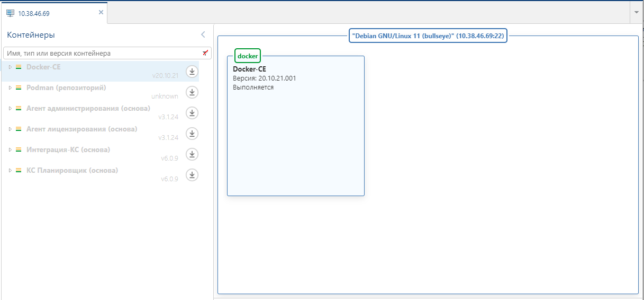Click the Выполняется status text
The width and height of the screenshot is (644, 300).
[x=253, y=87]
